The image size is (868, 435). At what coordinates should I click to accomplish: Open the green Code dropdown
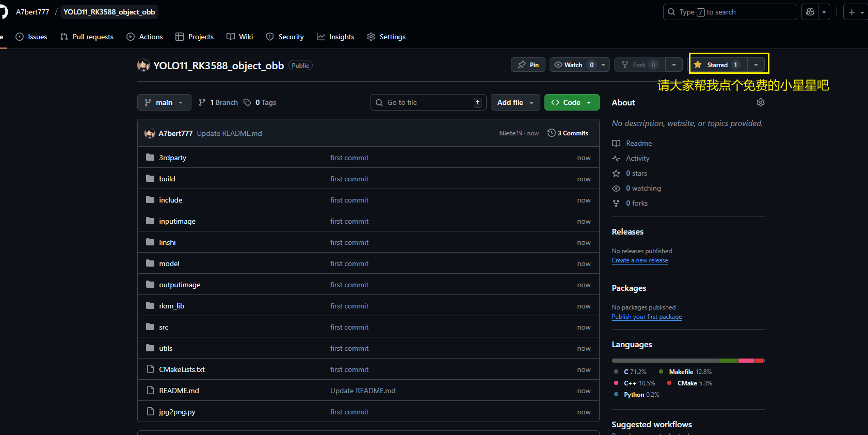point(572,102)
